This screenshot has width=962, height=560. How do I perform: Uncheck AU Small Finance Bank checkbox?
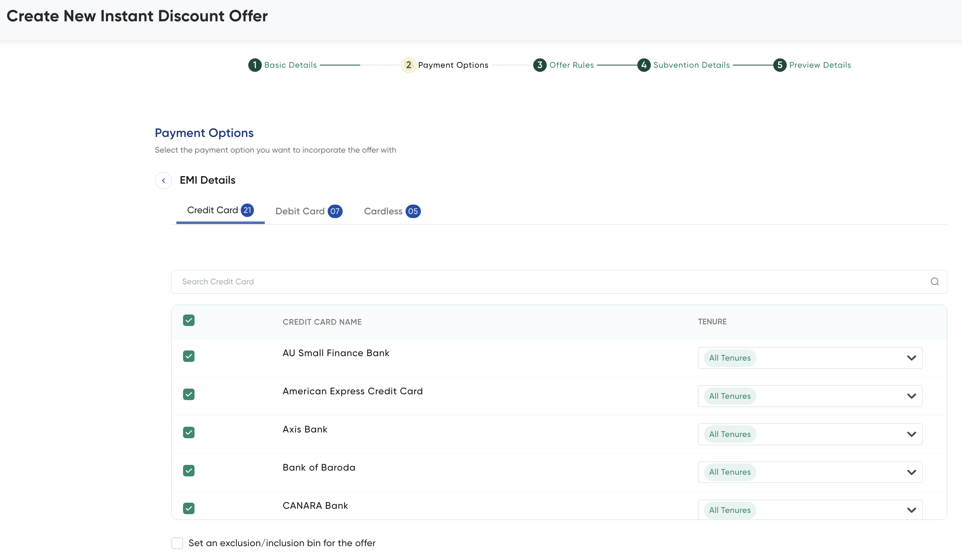(x=189, y=356)
